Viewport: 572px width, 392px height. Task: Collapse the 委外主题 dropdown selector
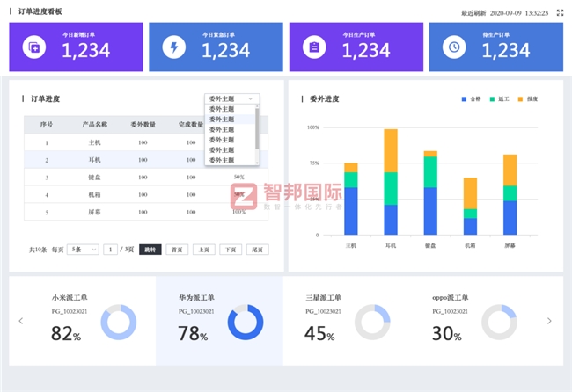[x=232, y=98]
